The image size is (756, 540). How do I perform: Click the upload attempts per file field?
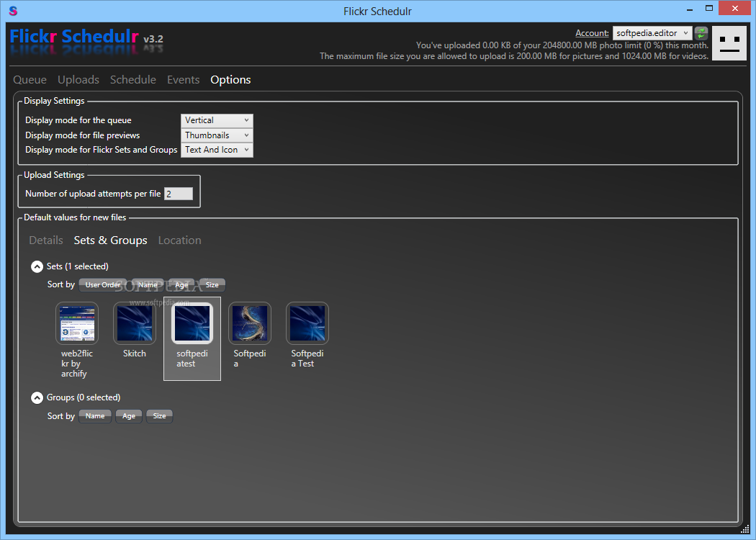pyautogui.click(x=179, y=194)
